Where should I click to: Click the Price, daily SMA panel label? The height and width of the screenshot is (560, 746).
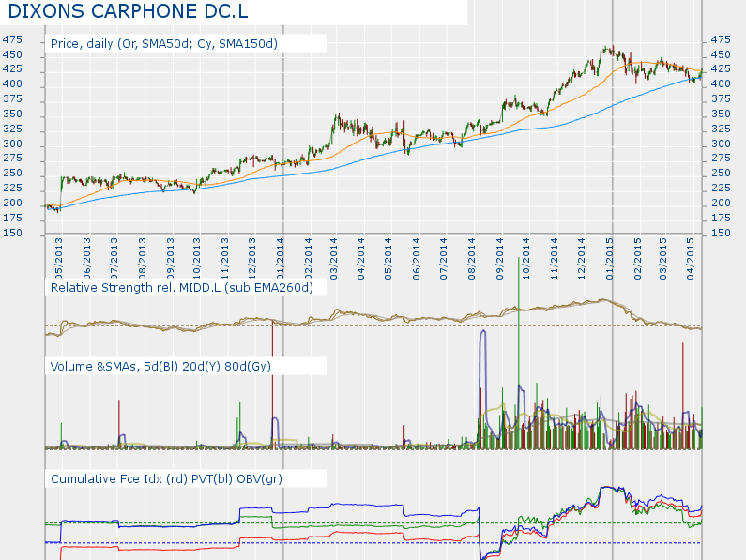[x=163, y=44]
